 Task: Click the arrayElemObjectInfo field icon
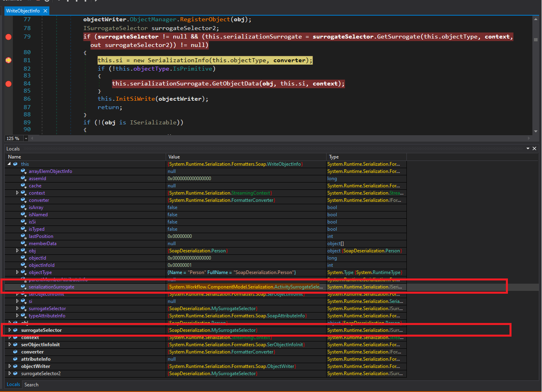pos(23,171)
